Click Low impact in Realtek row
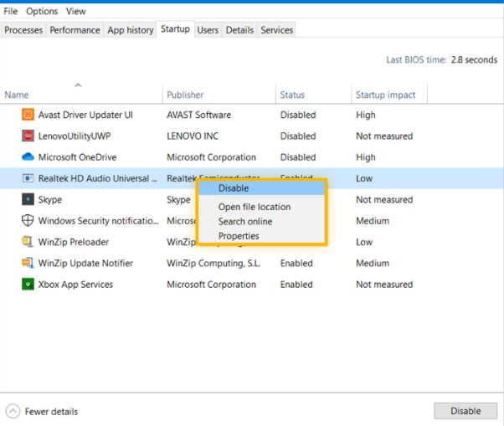 364,178
